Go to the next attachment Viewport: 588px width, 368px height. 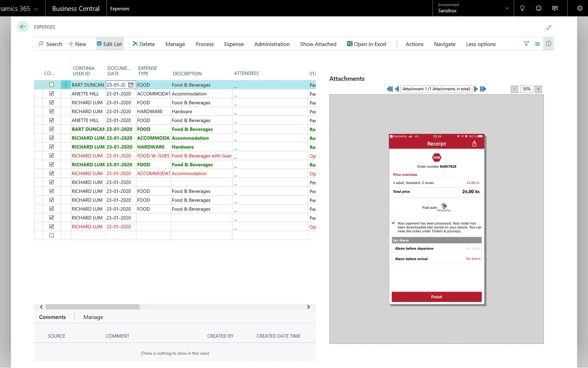[x=476, y=89]
